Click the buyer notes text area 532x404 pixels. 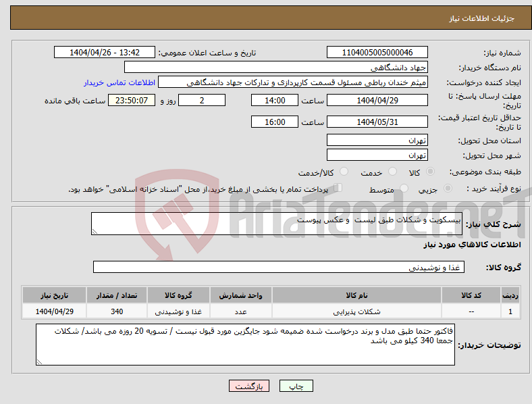[245, 345]
